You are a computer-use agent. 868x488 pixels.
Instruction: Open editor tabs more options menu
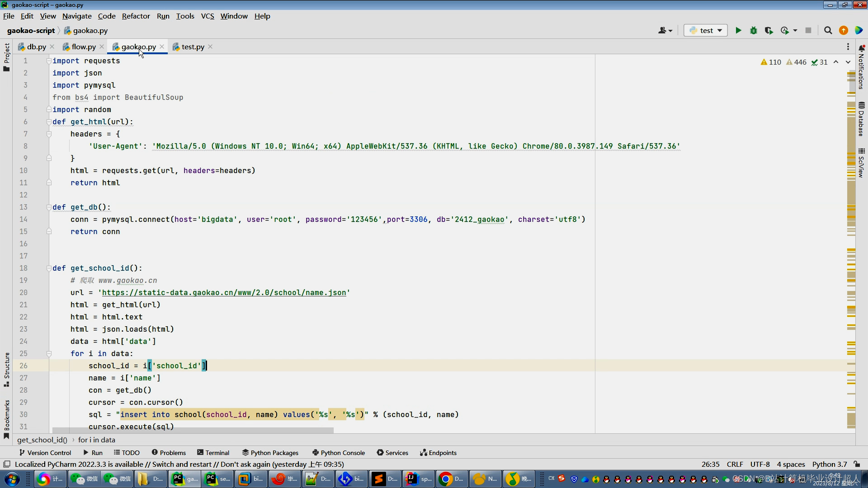848,47
